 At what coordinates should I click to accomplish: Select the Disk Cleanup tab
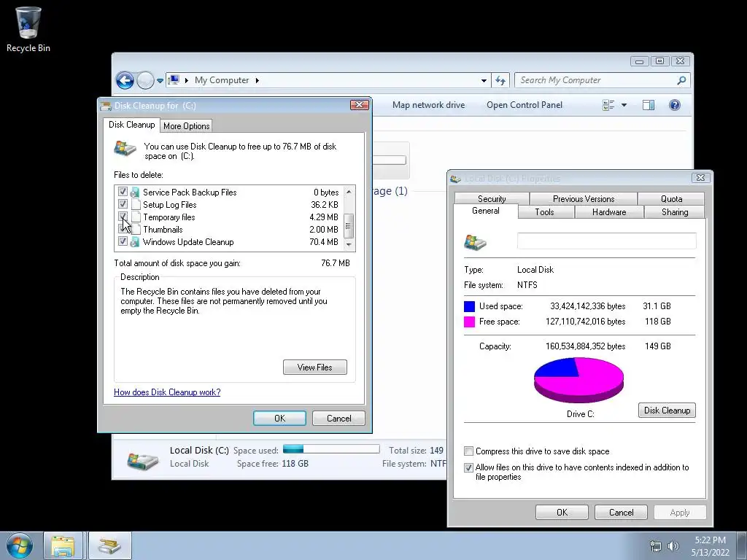131,125
